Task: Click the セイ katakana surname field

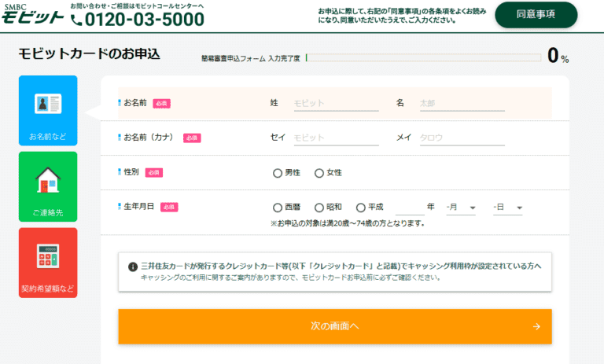Action: [337, 138]
